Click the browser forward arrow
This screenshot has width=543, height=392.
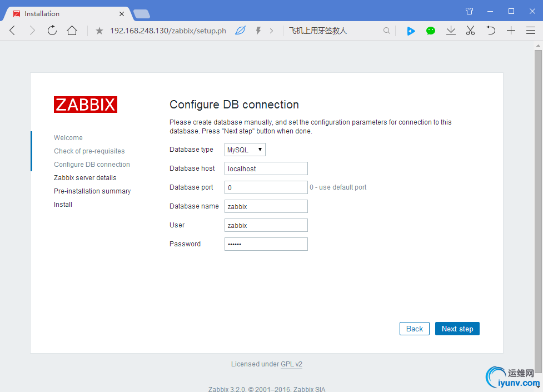coord(32,31)
